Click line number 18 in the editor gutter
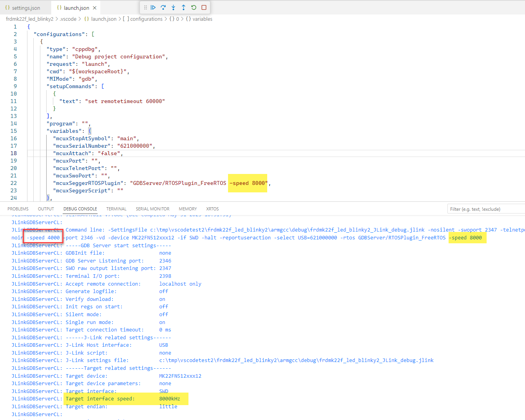This screenshot has width=525, height=420. 13,153
